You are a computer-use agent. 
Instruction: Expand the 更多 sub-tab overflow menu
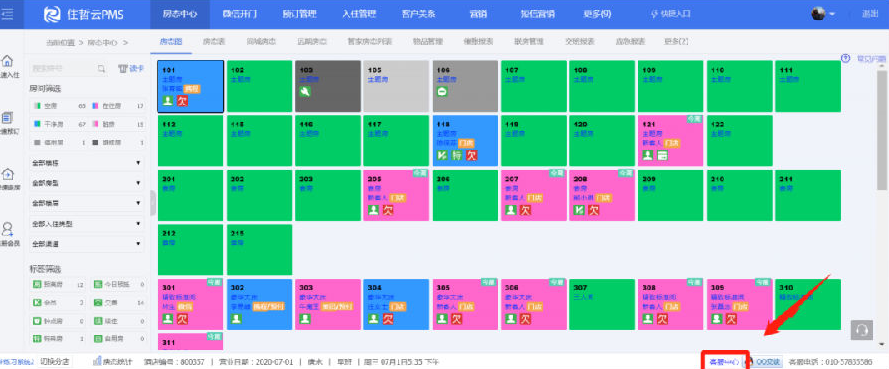676,42
